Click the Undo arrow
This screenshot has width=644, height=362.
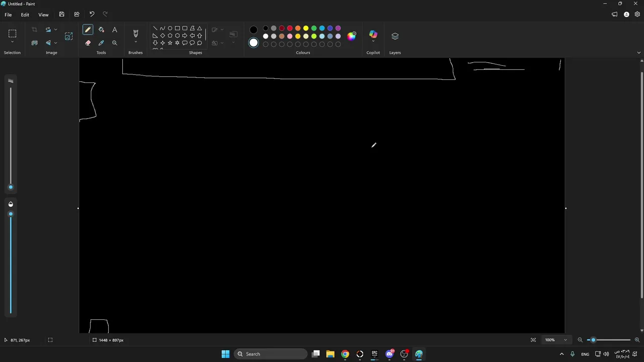coord(92,15)
